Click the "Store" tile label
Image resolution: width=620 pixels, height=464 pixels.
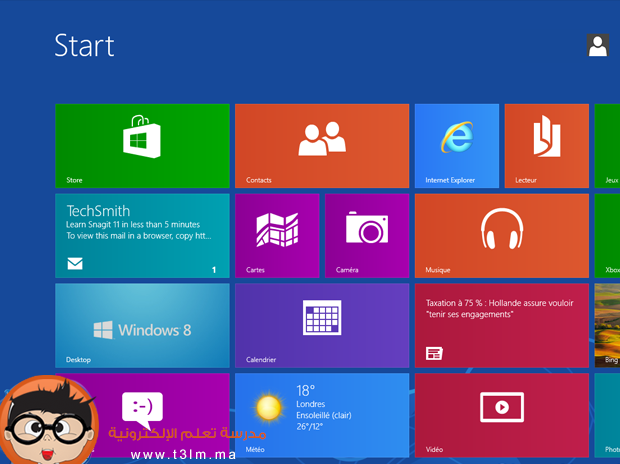click(74, 180)
